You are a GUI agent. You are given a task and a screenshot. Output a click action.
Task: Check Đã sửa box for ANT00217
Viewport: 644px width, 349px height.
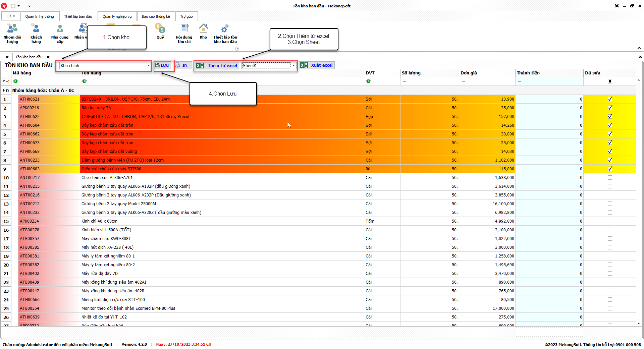(610, 178)
